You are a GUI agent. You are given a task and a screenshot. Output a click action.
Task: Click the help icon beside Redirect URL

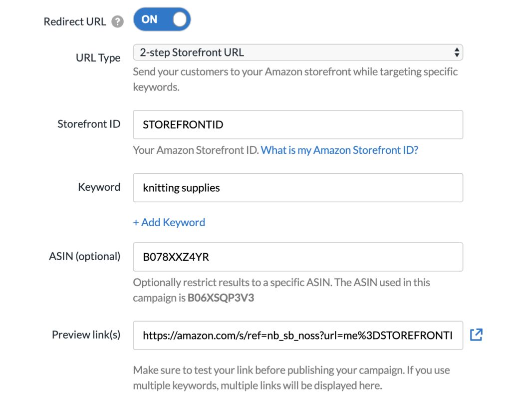tap(117, 22)
